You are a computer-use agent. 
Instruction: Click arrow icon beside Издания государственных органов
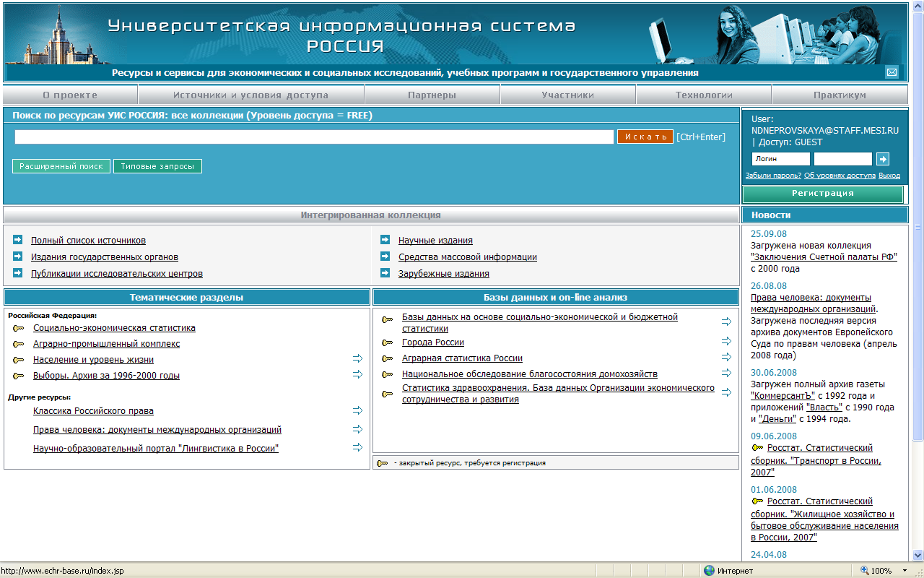tap(17, 256)
